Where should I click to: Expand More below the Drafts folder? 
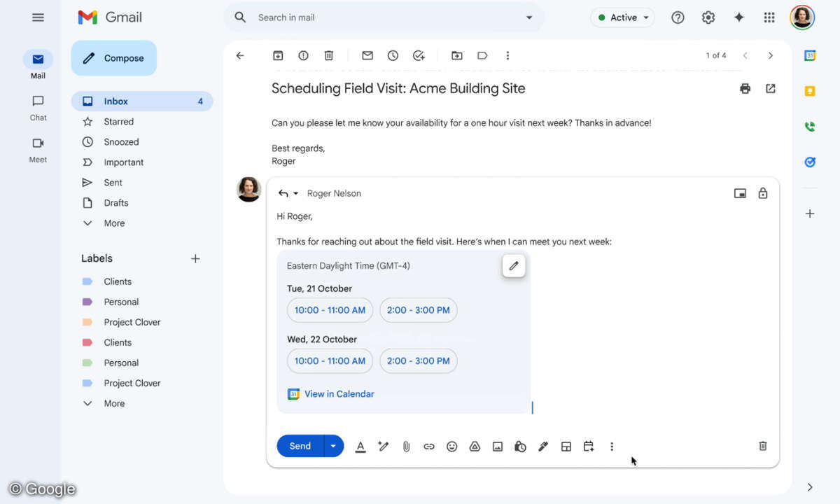[114, 223]
